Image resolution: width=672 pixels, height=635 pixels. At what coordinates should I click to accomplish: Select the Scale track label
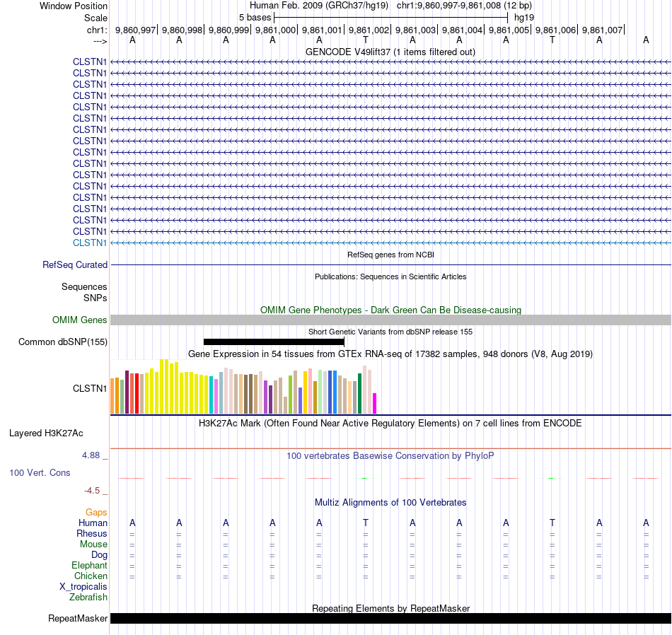[x=95, y=18]
